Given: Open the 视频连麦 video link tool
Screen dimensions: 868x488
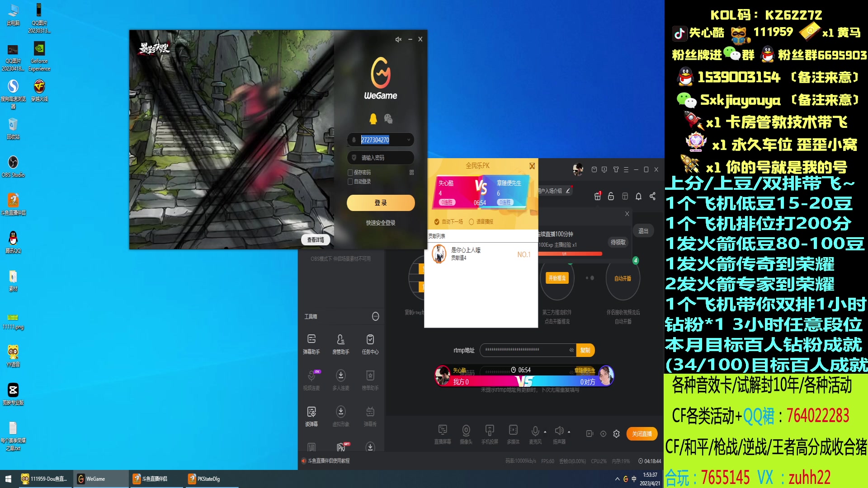Looking at the screenshot, I should [x=311, y=380].
